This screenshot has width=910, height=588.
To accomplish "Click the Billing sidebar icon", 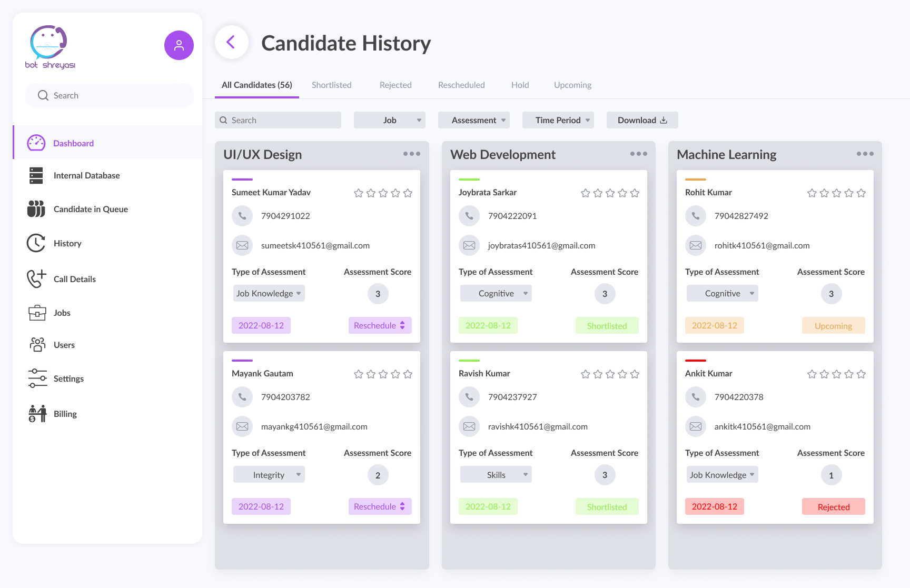I will 37,414.
